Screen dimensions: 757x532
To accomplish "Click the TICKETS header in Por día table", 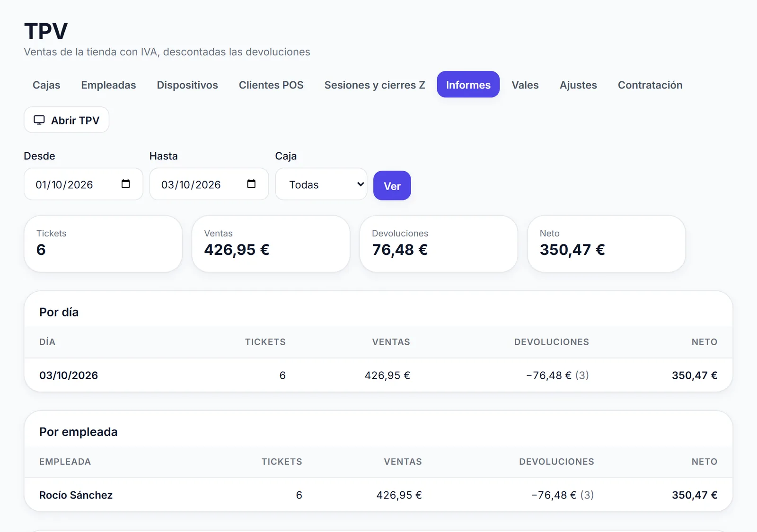I will coord(265,342).
